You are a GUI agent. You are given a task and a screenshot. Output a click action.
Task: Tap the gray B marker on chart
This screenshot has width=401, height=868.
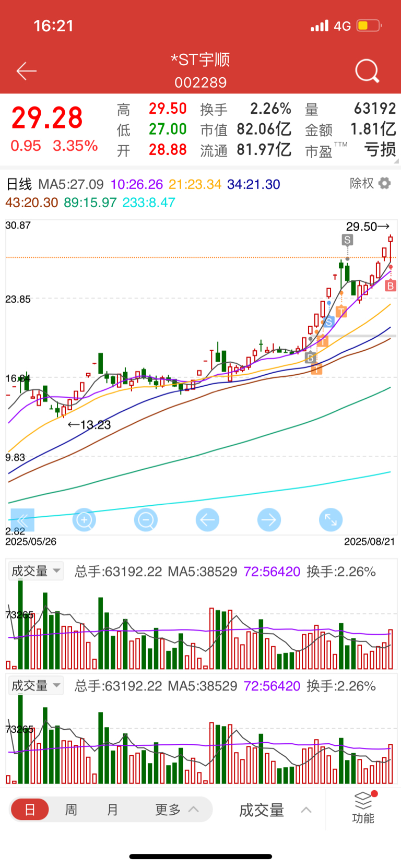(x=311, y=358)
